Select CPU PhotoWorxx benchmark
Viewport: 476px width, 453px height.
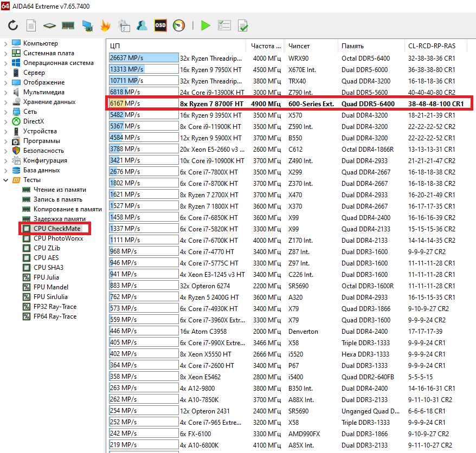(59, 238)
